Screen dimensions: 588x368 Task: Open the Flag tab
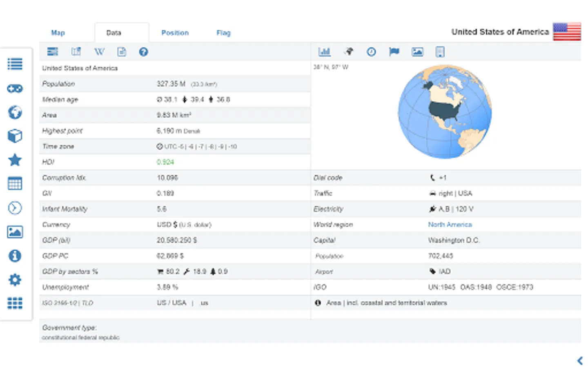point(223,33)
